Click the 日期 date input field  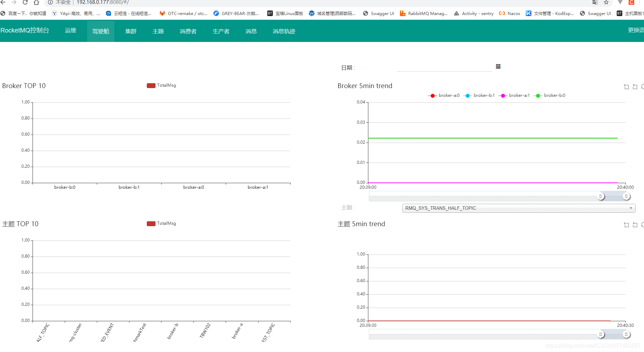point(444,67)
